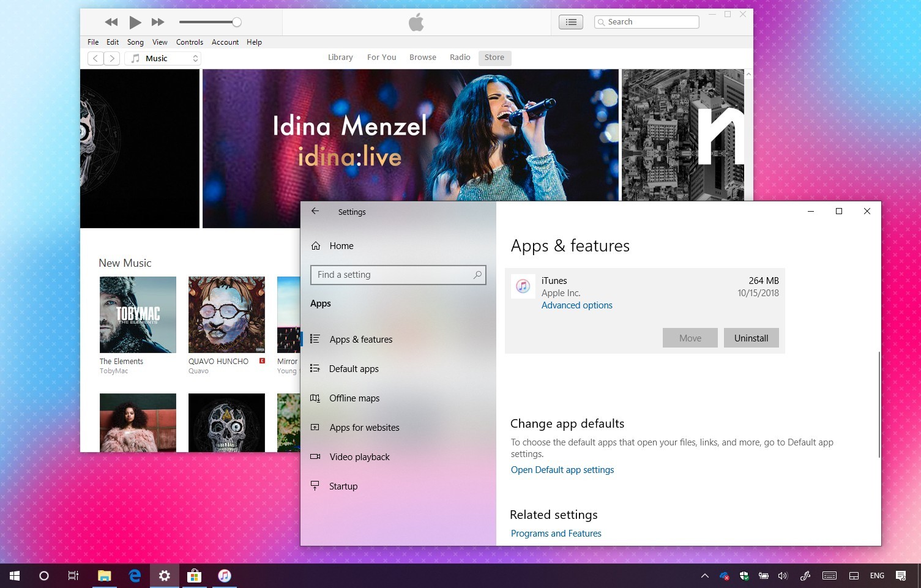The height and width of the screenshot is (588, 921).
Task: Go back in the Settings window
Action: coord(315,211)
